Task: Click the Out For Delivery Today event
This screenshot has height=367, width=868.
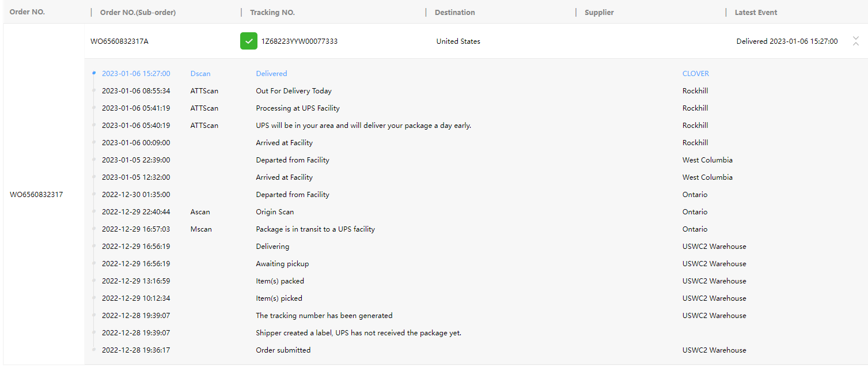Action: pos(294,91)
